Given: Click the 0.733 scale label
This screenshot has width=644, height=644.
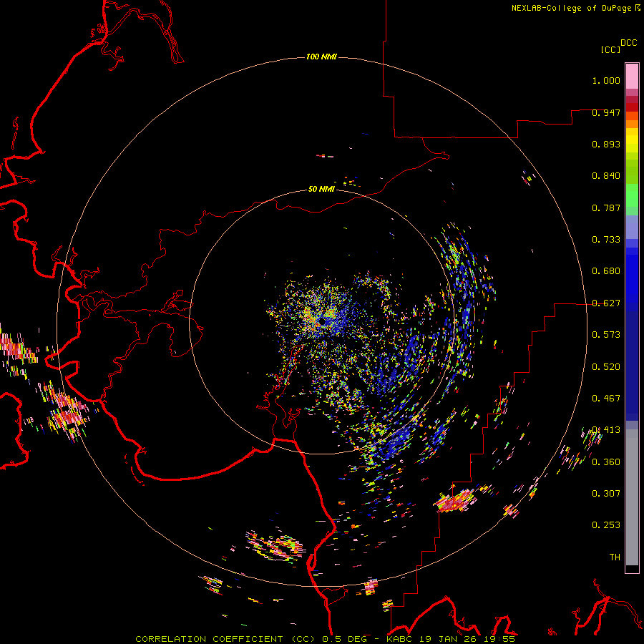Looking at the screenshot, I should tap(606, 240).
